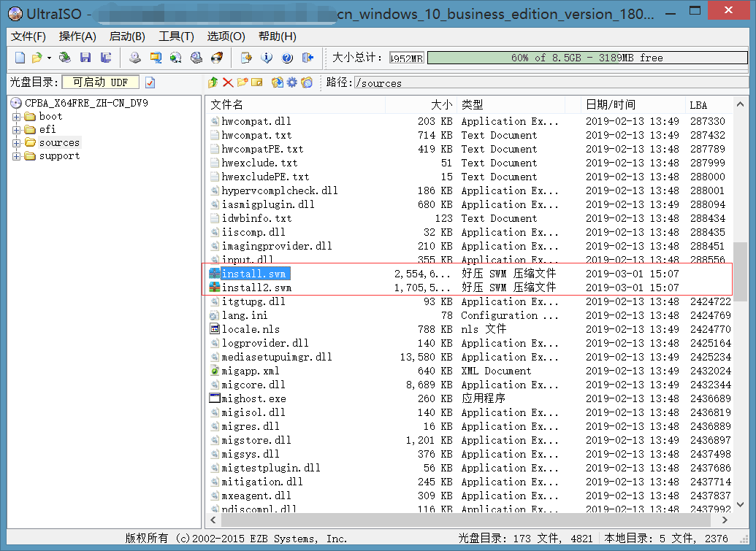Open the dropdown arrow beside Open icon
This screenshot has height=551, width=756.
49,58
